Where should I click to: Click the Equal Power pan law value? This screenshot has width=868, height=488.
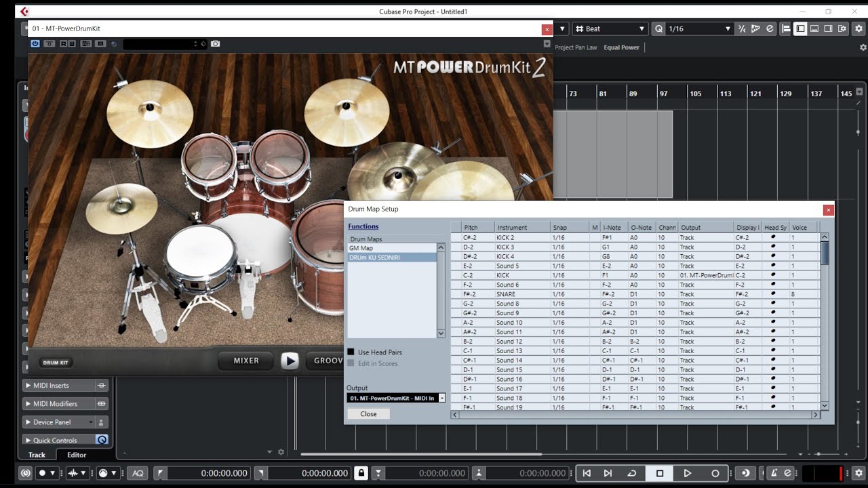(621, 47)
